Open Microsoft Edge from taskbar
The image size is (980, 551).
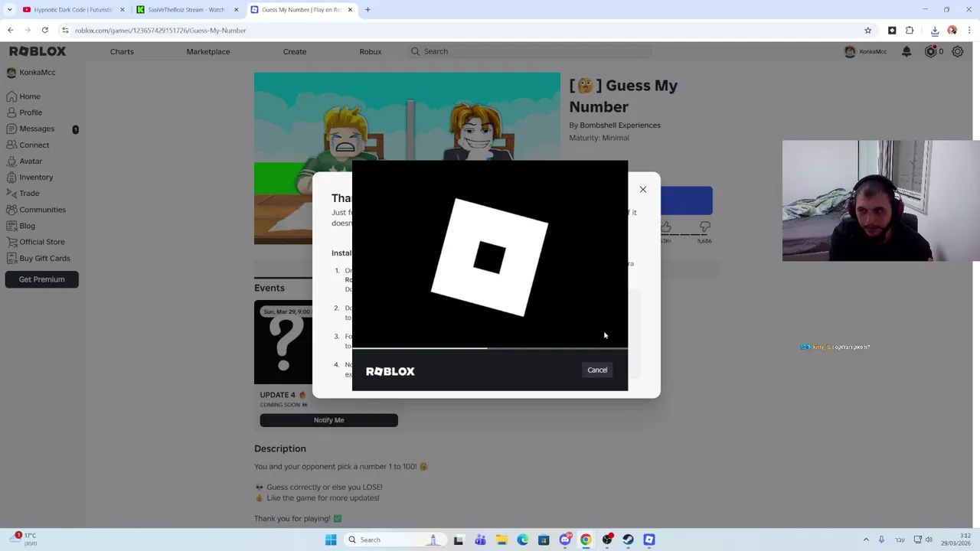tap(523, 540)
